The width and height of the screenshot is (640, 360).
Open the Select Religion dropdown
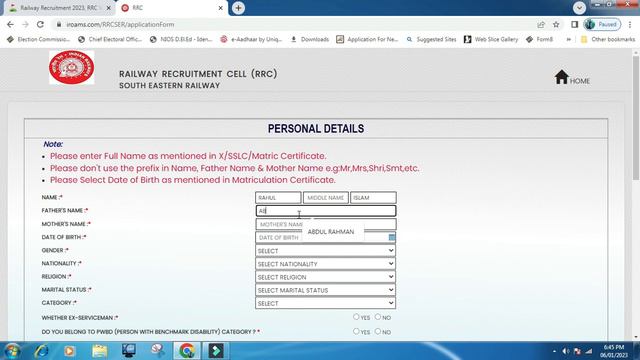point(325,277)
